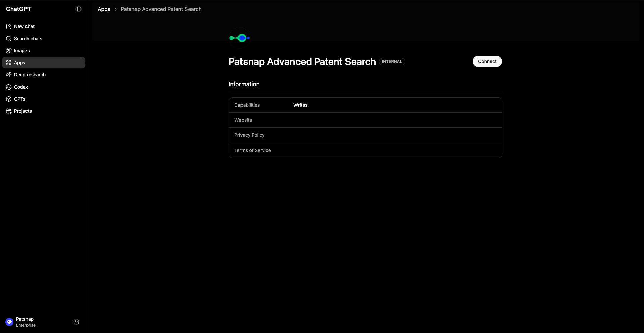The height and width of the screenshot is (333, 644).
Task: Open the Terms of Service row
Action: point(365,150)
